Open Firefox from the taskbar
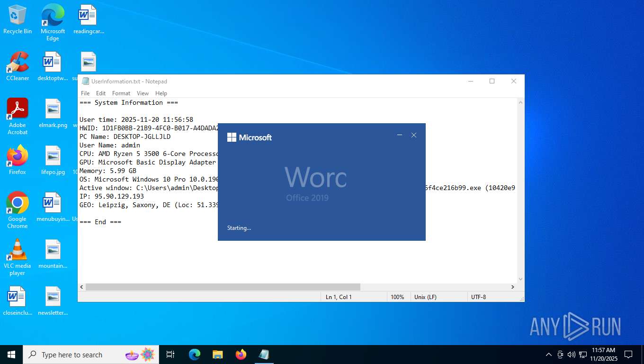 [241, 355]
